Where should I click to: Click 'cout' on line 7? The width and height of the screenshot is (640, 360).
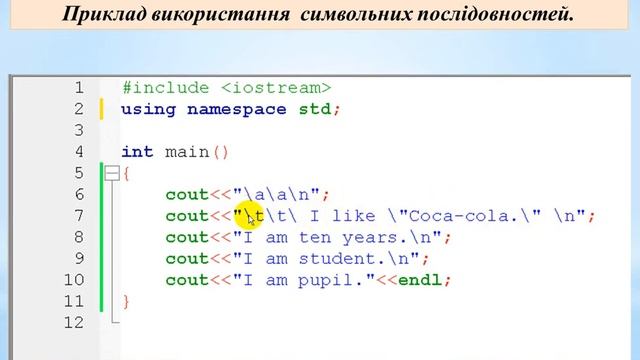pos(187,216)
